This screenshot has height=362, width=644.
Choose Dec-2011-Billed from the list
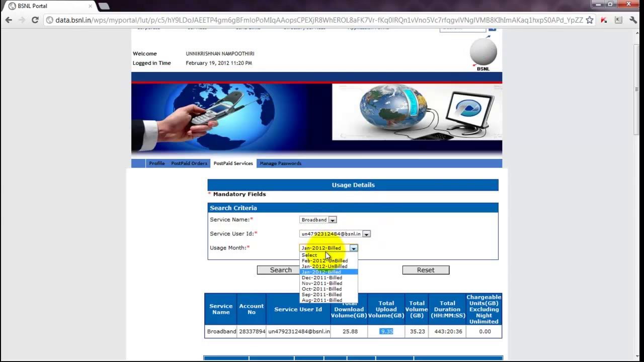pyautogui.click(x=329, y=278)
